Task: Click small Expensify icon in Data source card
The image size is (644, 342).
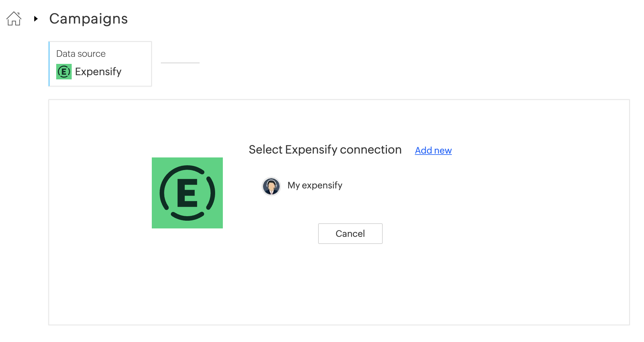Action: [64, 72]
